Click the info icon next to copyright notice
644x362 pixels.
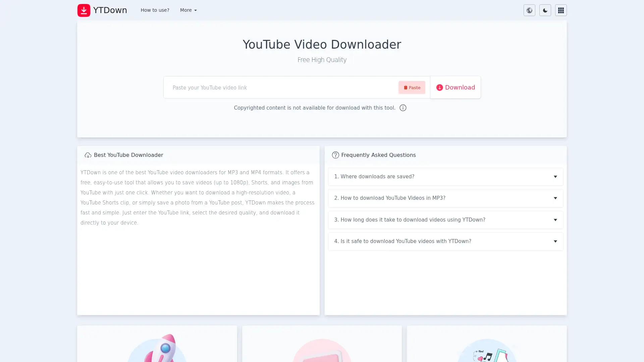point(402,108)
